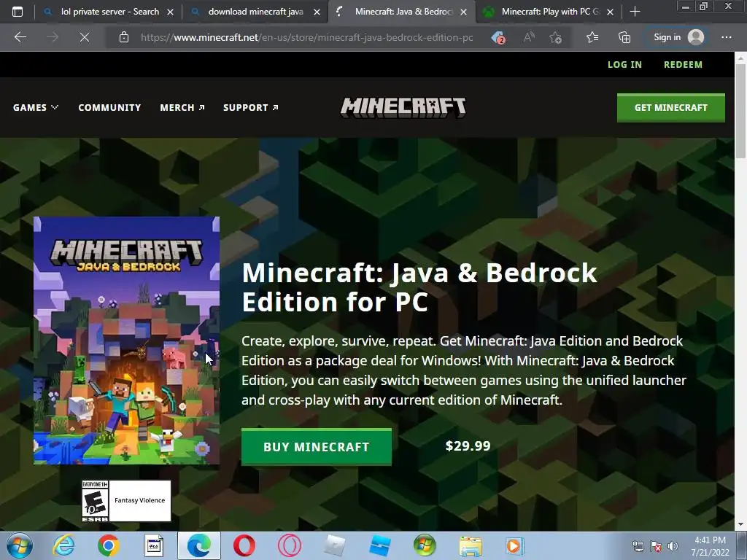747x560 pixels.
Task: Click the Minecraft Java & Bedrock box art
Action: point(126,340)
